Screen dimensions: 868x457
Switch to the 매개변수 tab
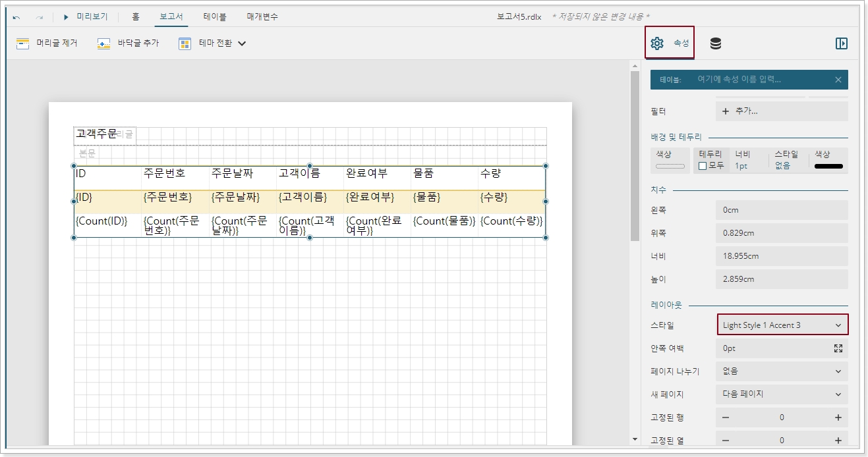pyautogui.click(x=262, y=16)
